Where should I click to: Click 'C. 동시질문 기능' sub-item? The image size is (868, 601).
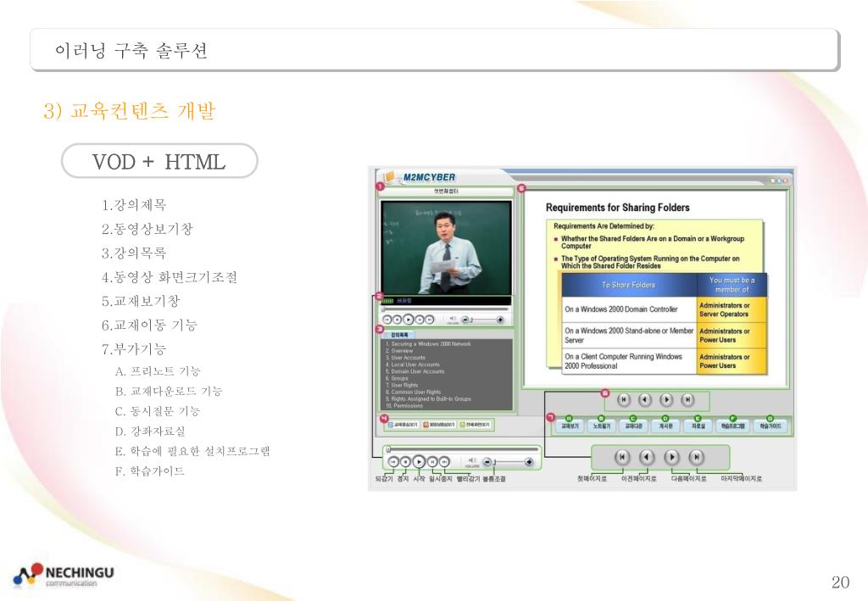tap(158, 411)
